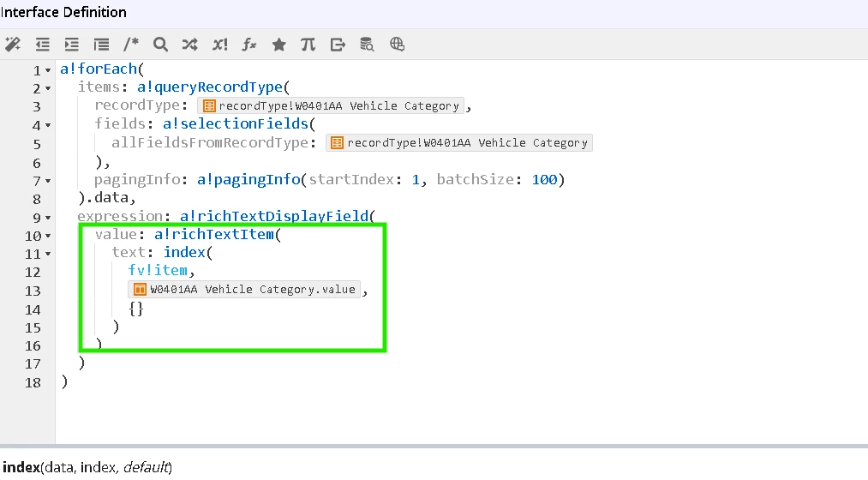Click the recordType chip on line 3

tap(331, 105)
